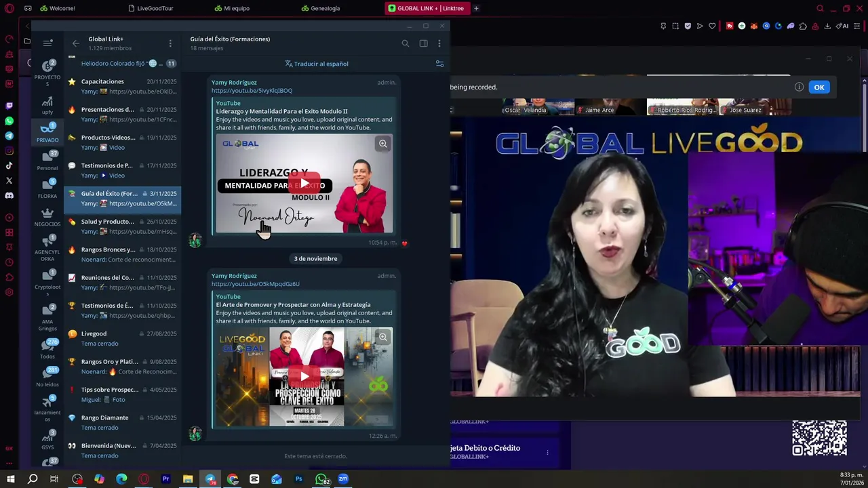Switch to the LiveGoodTour browser tab
868x488 pixels.
[151, 8]
